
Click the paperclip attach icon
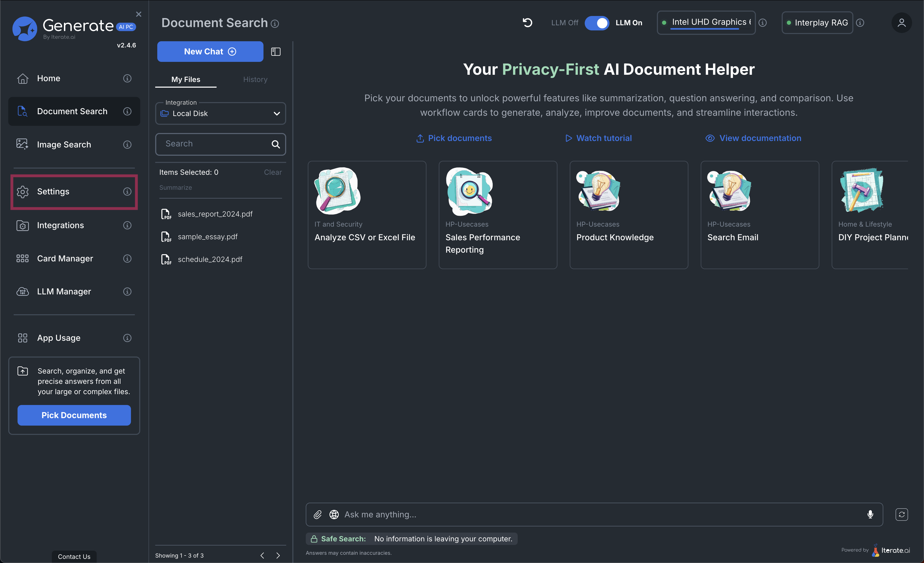tap(318, 515)
